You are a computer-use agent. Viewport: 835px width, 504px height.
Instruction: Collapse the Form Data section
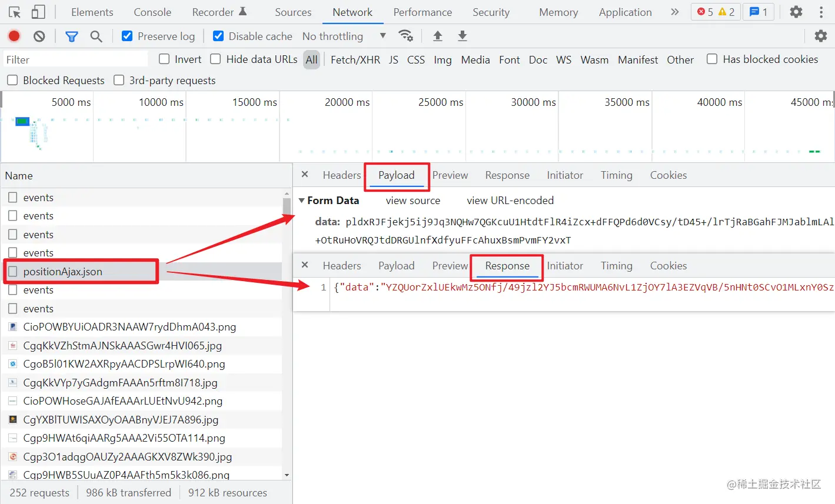302,201
